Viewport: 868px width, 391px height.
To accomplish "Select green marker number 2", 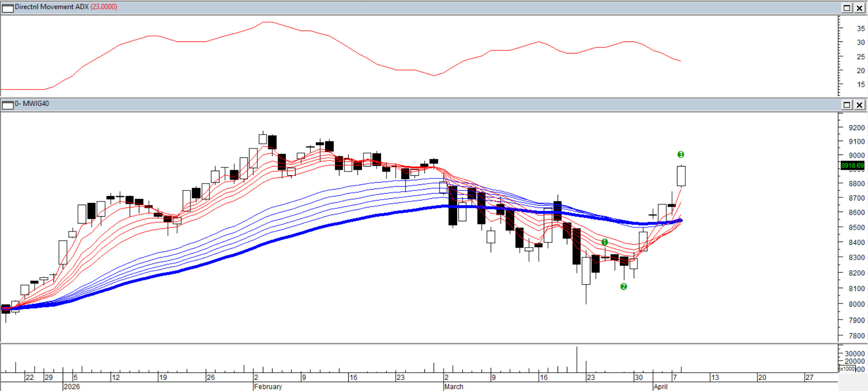I will 624,286.
